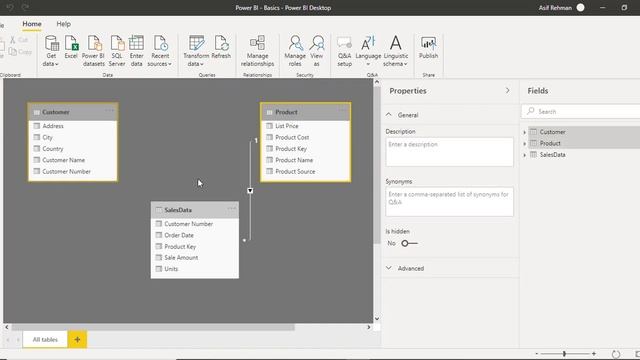This screenshot has width=640, height=360.
Task: Open the Get data menu
Action: 51,51
